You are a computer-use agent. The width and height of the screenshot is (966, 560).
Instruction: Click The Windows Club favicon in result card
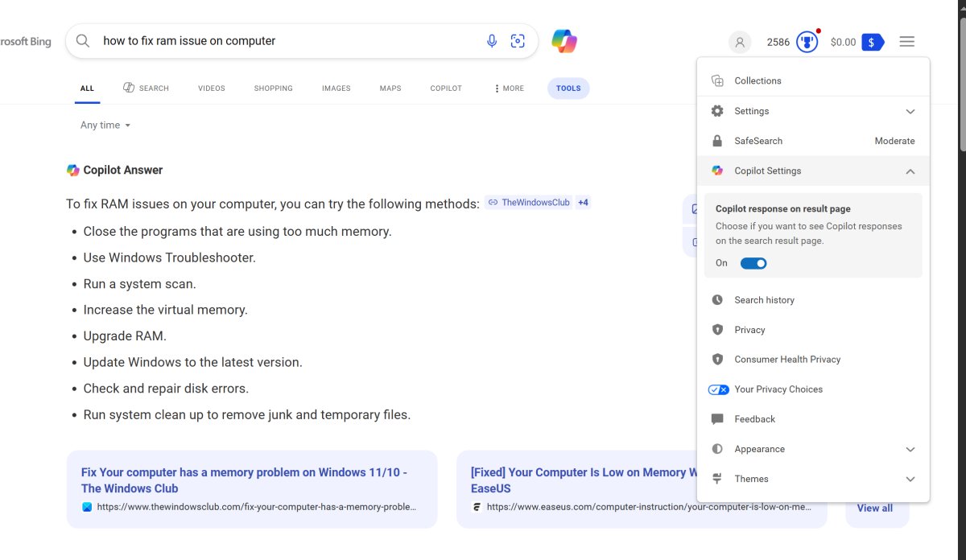pos(87,507)
